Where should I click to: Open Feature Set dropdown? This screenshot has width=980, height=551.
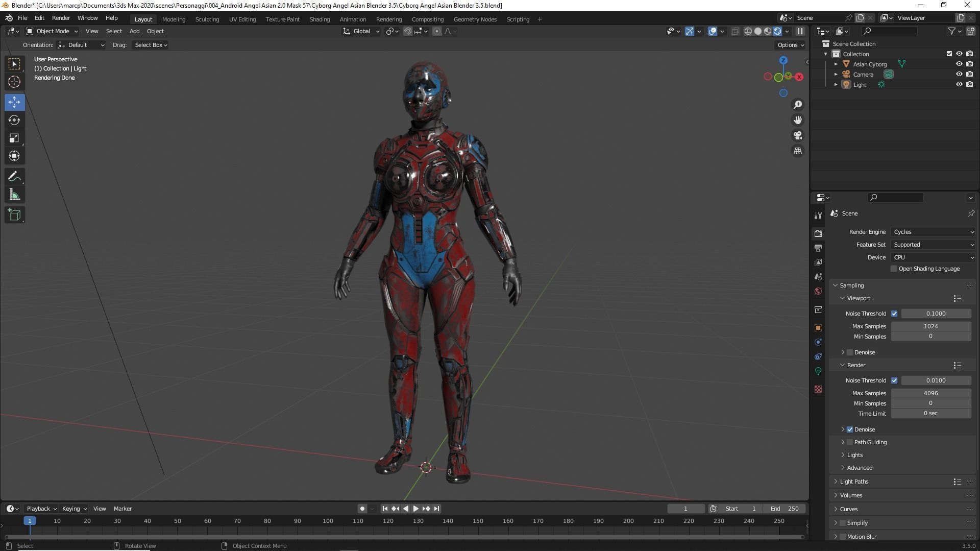[x=934, y=245]
